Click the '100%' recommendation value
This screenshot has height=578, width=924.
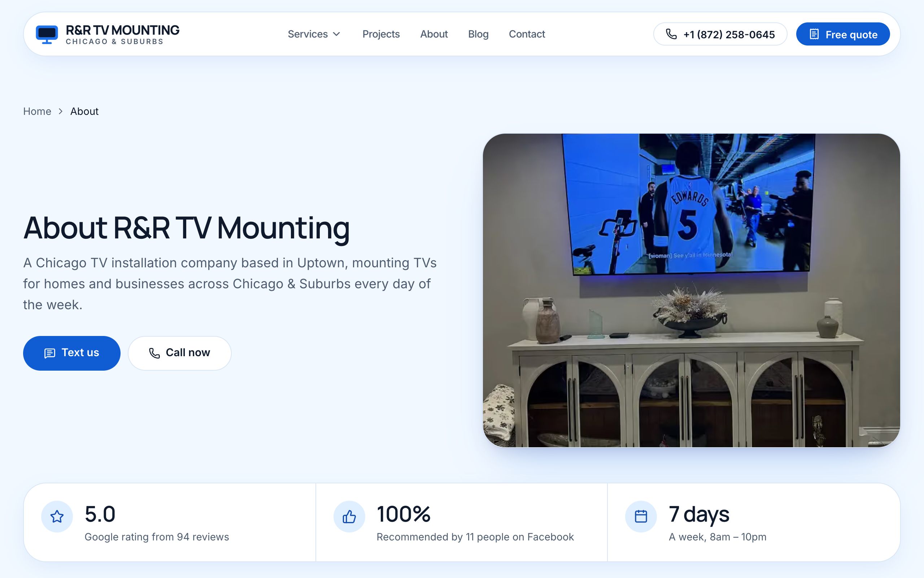coord(403,514)
